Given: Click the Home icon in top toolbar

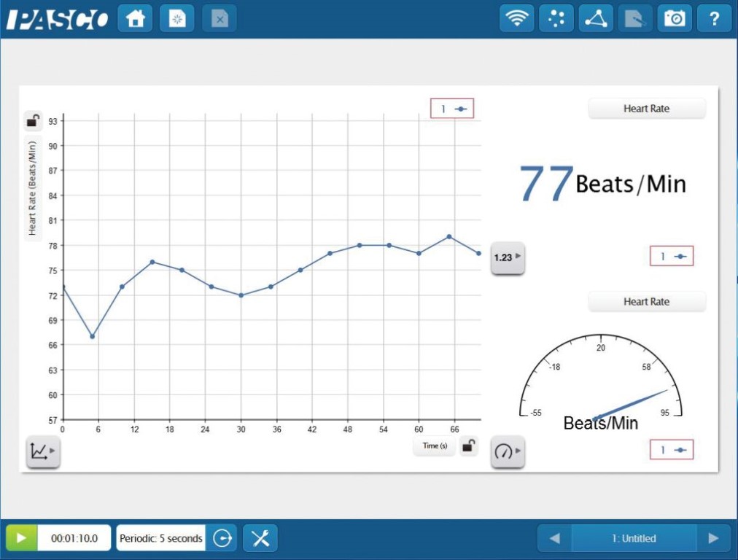Looking at the screenshot, I should [x=135, y=20].
